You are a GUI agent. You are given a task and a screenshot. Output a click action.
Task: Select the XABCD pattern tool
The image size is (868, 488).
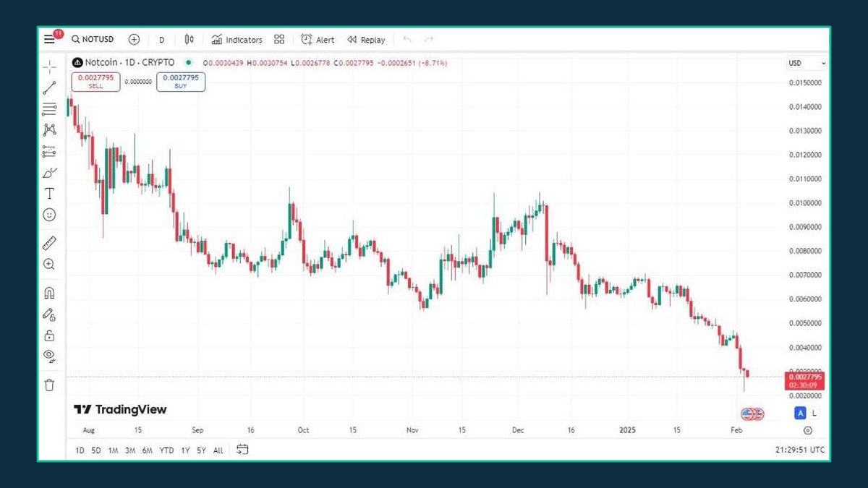49,129
